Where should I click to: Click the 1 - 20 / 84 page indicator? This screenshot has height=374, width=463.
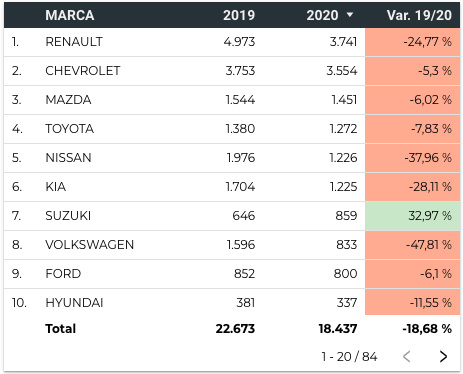[x=349, y=357]
